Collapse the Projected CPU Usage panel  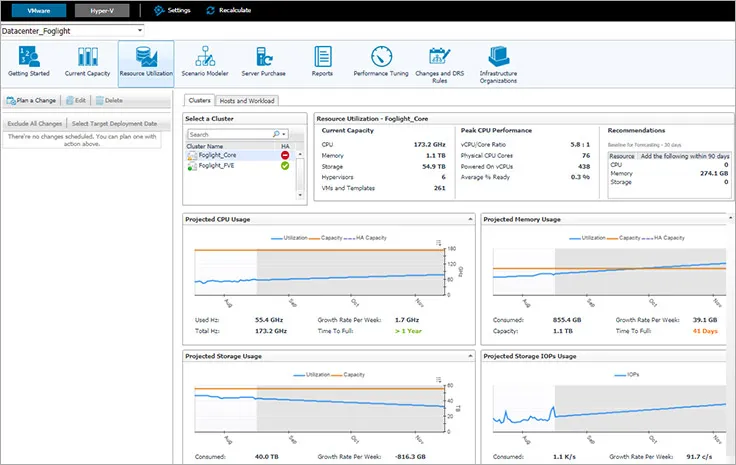point(470,219)
